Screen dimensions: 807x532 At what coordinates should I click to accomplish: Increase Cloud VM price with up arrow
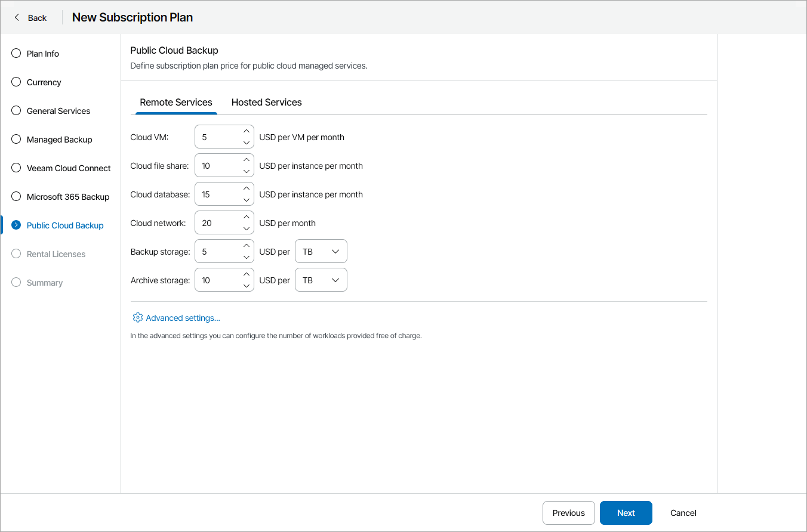tap(247, 131)
